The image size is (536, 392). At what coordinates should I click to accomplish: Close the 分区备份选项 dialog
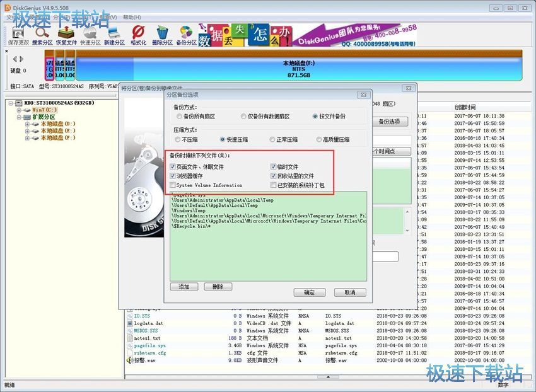click(364, 95)
